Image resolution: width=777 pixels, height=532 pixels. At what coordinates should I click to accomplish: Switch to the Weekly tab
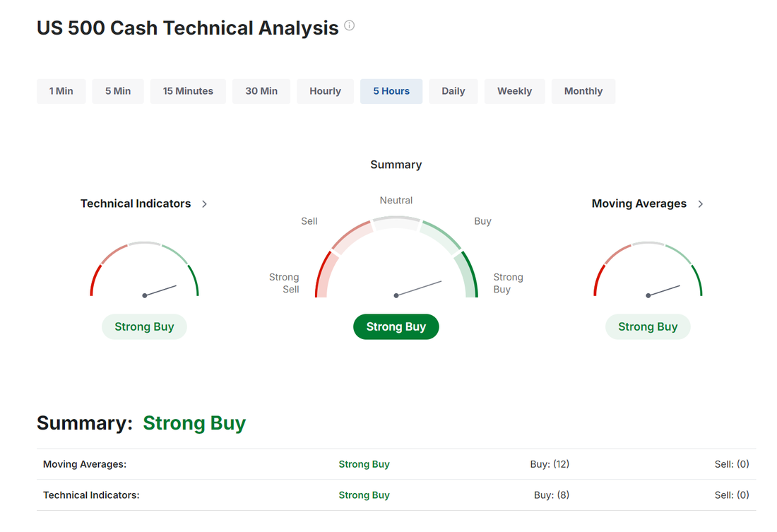coord(514,91)
